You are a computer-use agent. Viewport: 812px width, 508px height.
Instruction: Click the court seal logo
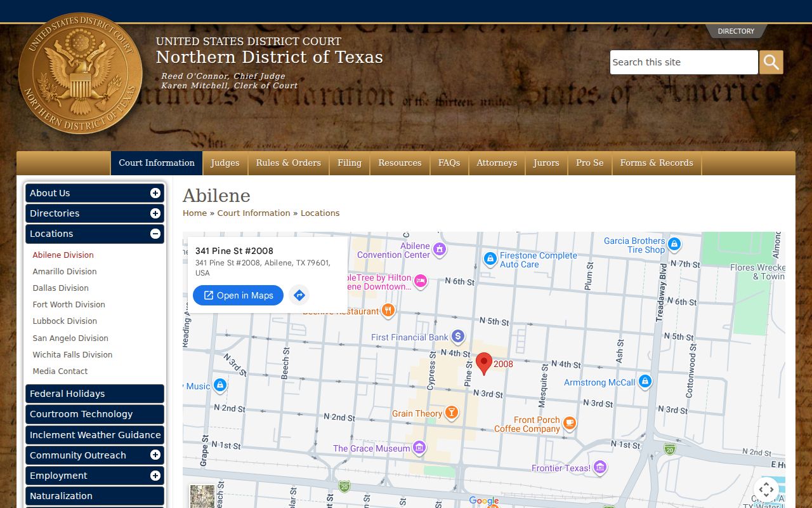[x=81, y=73]
